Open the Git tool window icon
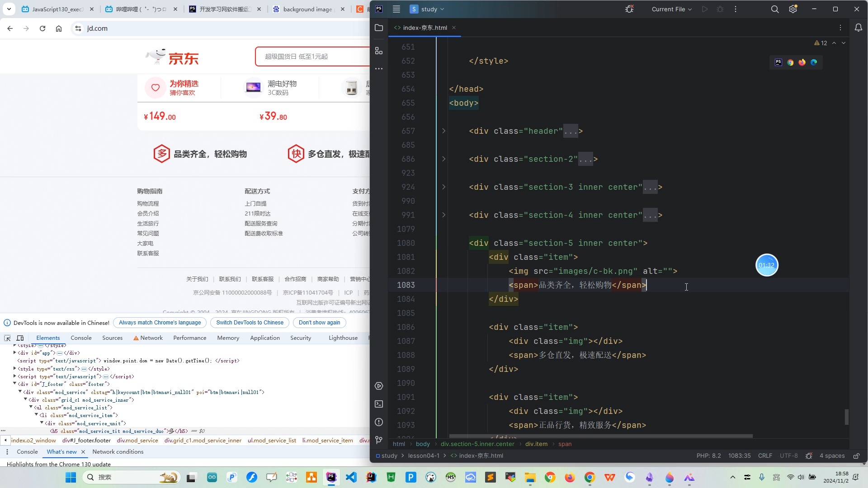Screen dimensions: 868x488 click(x=379, y=440)
